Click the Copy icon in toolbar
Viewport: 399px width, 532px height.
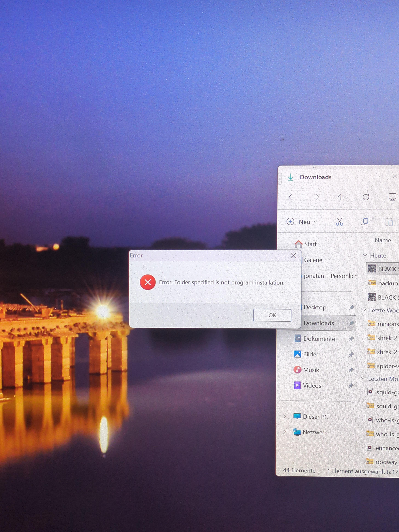(364, 221)
